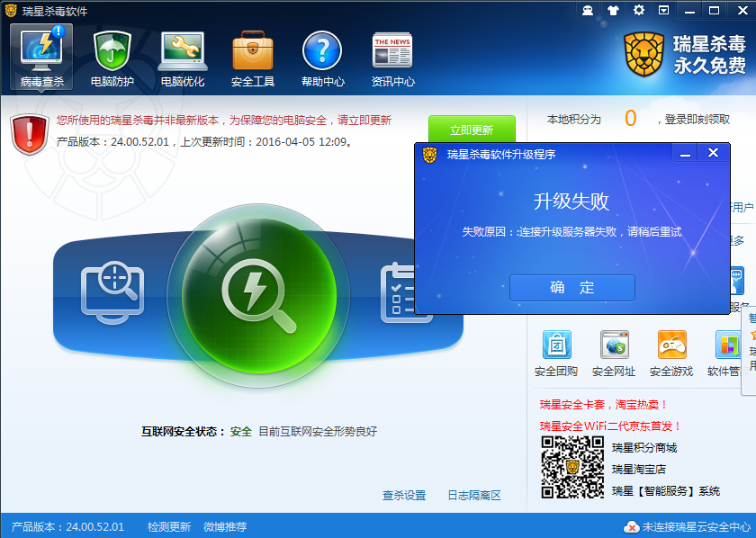Screen dimensions: 756x538
Task: Open 安全网址 browser icon
Action: 614,354
